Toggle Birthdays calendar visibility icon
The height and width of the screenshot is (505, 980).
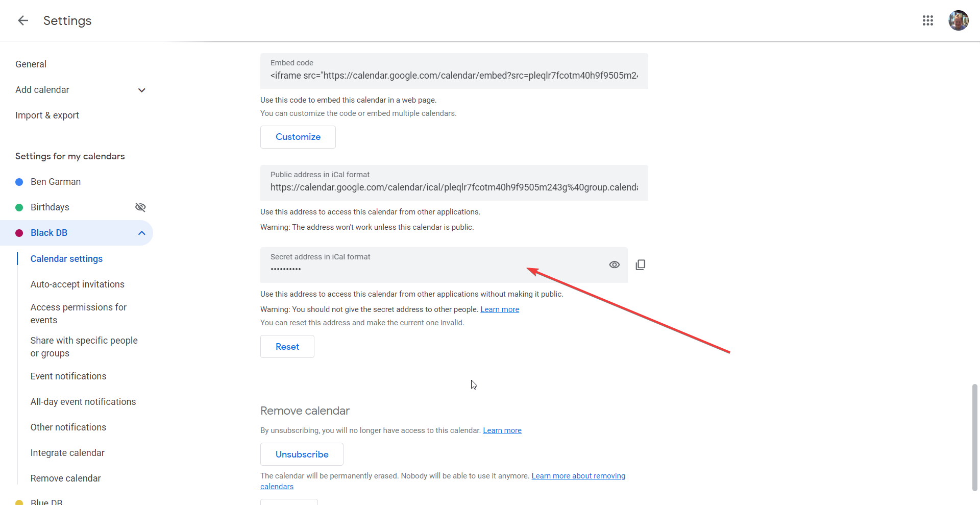[x=140, y=207]
